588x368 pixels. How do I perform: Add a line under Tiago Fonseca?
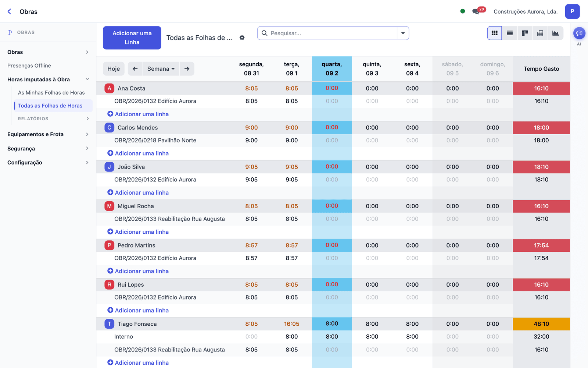pyautogui.click(x=138, y=362)
